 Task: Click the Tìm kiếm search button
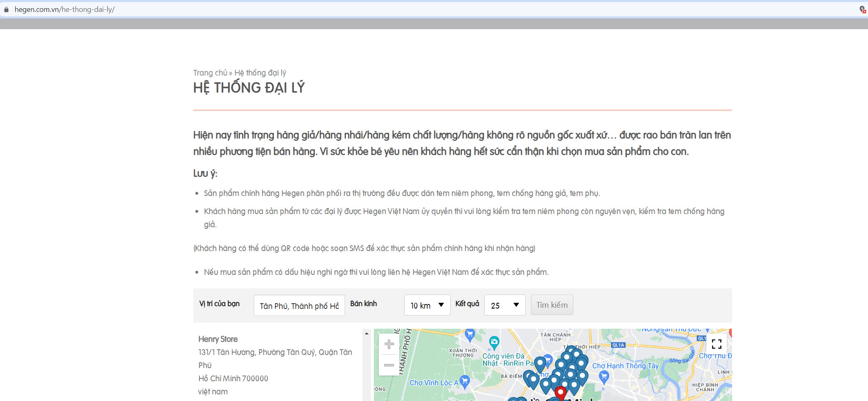click(552, 305)
